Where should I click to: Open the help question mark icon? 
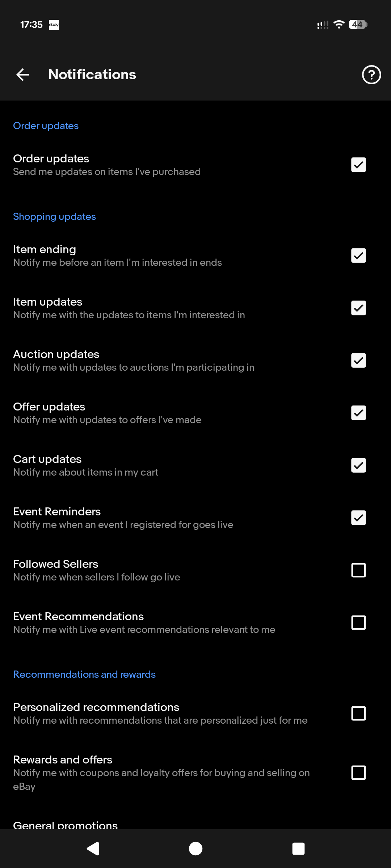[371, 75]
